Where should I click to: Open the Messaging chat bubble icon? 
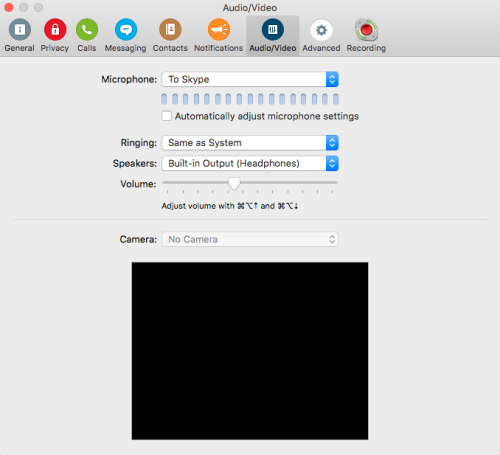(126, 30)
